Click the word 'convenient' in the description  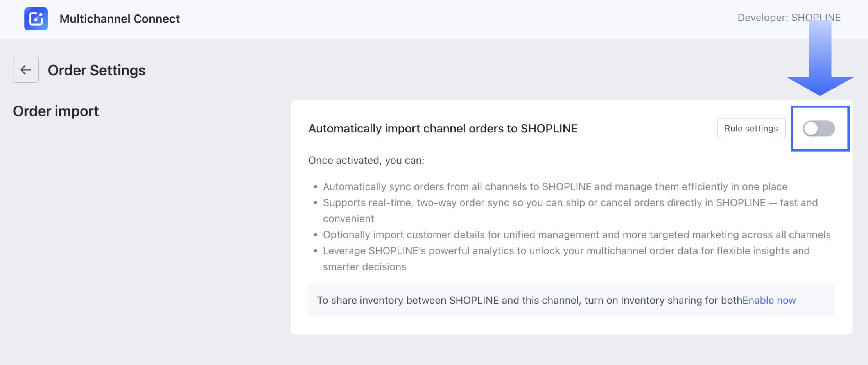[x=348, y=219]
